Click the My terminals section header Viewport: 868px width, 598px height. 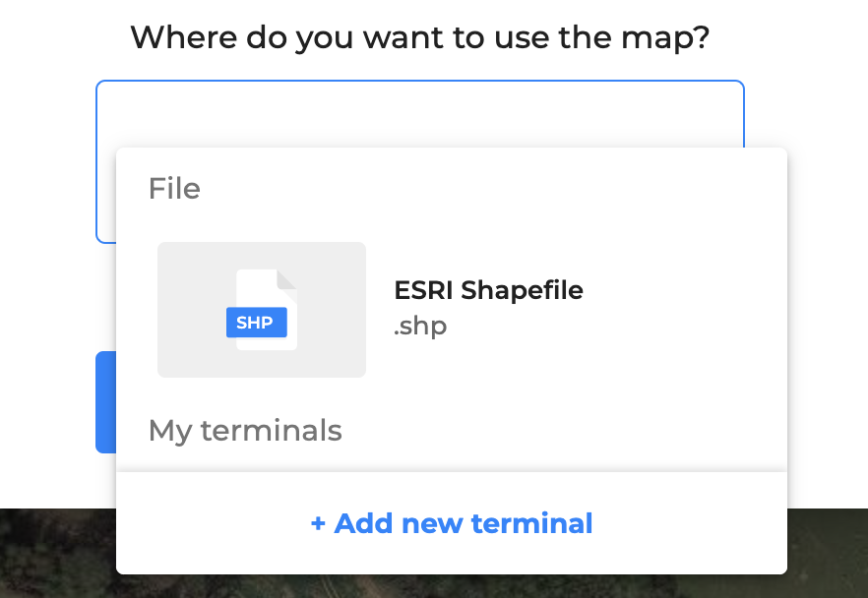pyautogui.click(x=245, y=430)
